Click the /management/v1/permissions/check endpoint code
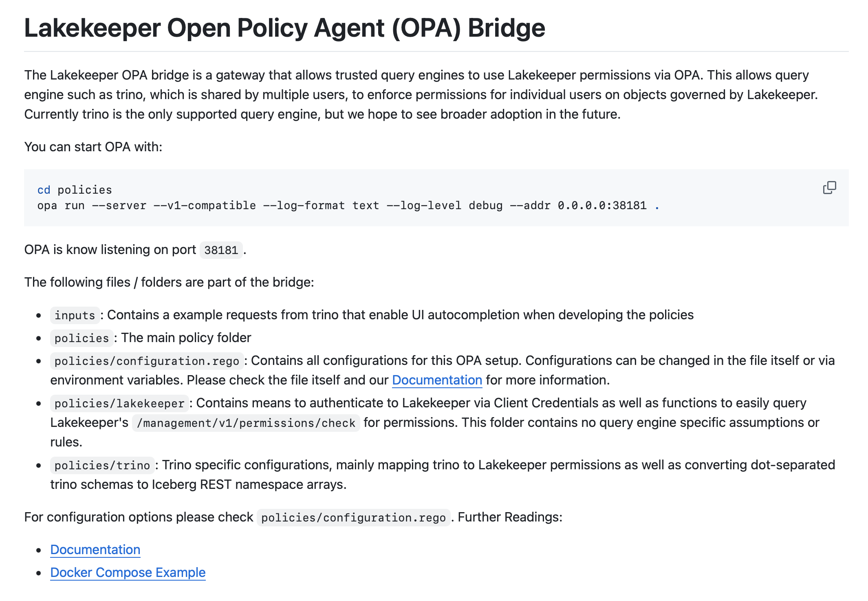Screen dimensions: 868x601 246,423
